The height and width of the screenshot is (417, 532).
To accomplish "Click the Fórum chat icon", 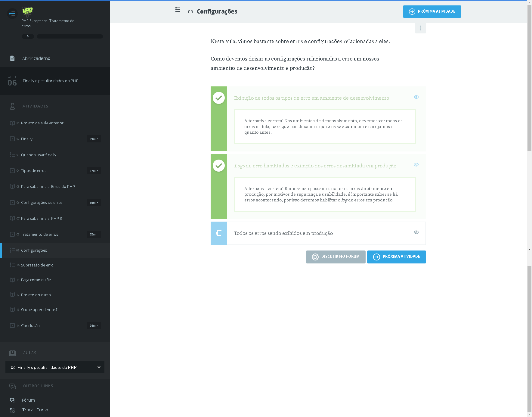I will [x=12, y=400].
